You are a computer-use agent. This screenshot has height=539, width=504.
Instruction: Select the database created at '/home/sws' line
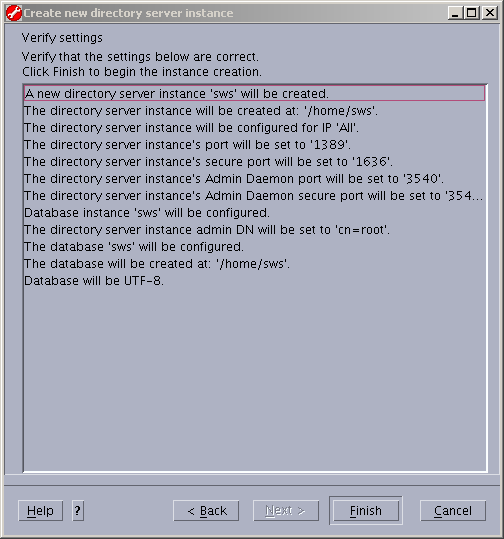click(x=254, y=264)
